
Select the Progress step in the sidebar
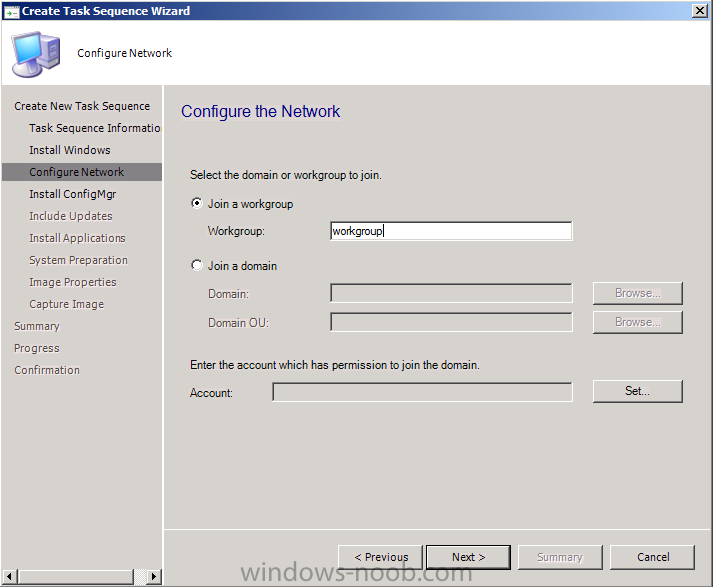(36, 348)
